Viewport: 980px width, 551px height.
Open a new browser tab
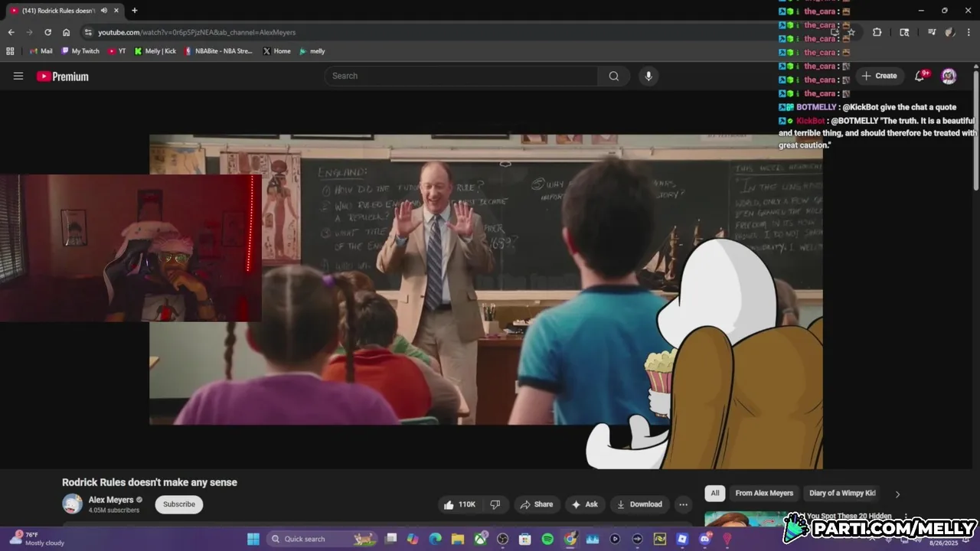(134, 11)
